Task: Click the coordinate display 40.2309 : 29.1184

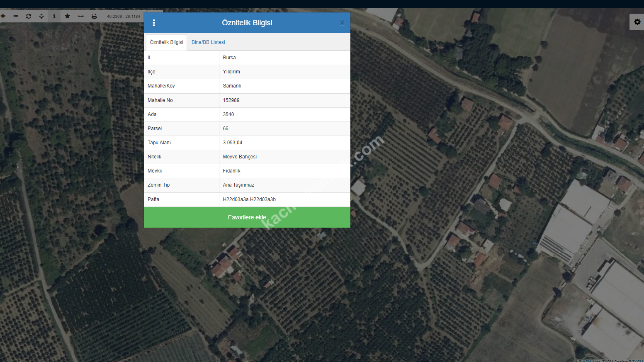Action: tap(124, 17)
